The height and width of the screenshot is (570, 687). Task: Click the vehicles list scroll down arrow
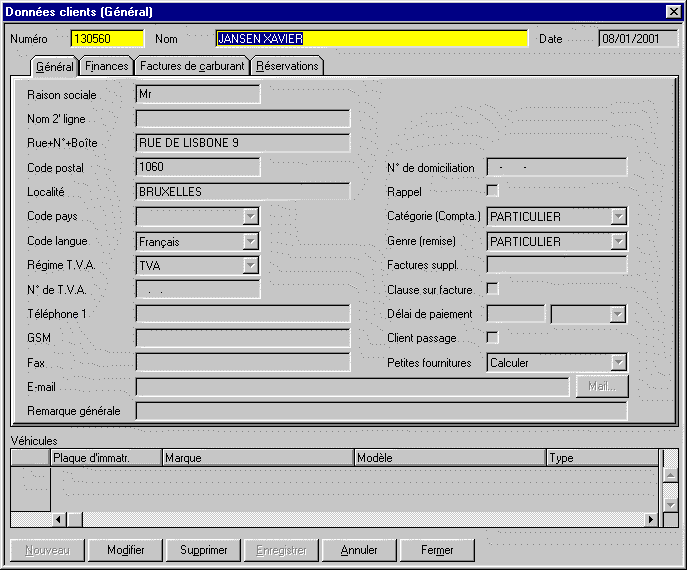pos(670,504)
